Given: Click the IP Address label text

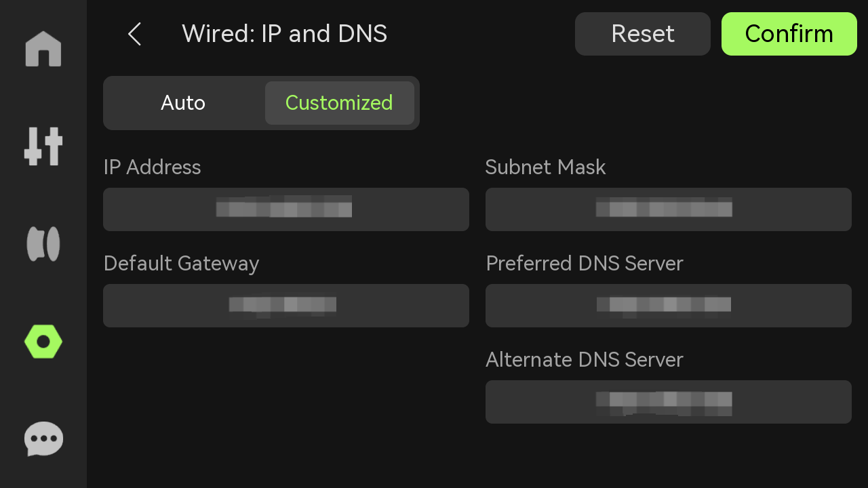Looking at the screenshot, I should click(152, 167).
